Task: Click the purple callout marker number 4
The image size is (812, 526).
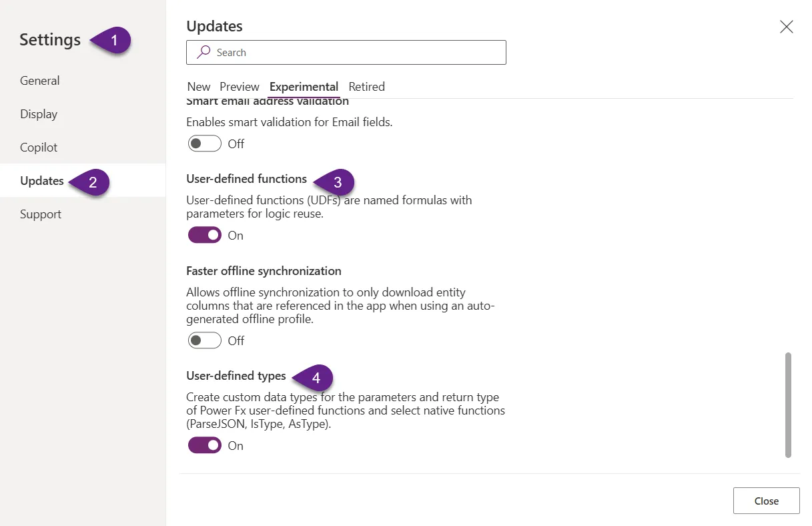Action: 312,378
